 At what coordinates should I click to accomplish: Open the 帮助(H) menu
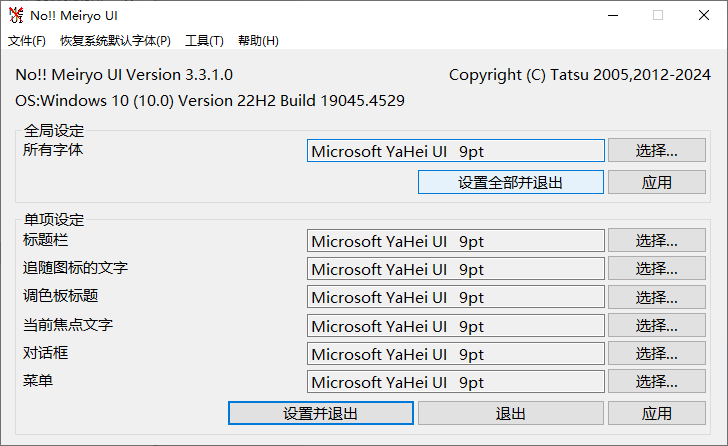tap(258, 41)
